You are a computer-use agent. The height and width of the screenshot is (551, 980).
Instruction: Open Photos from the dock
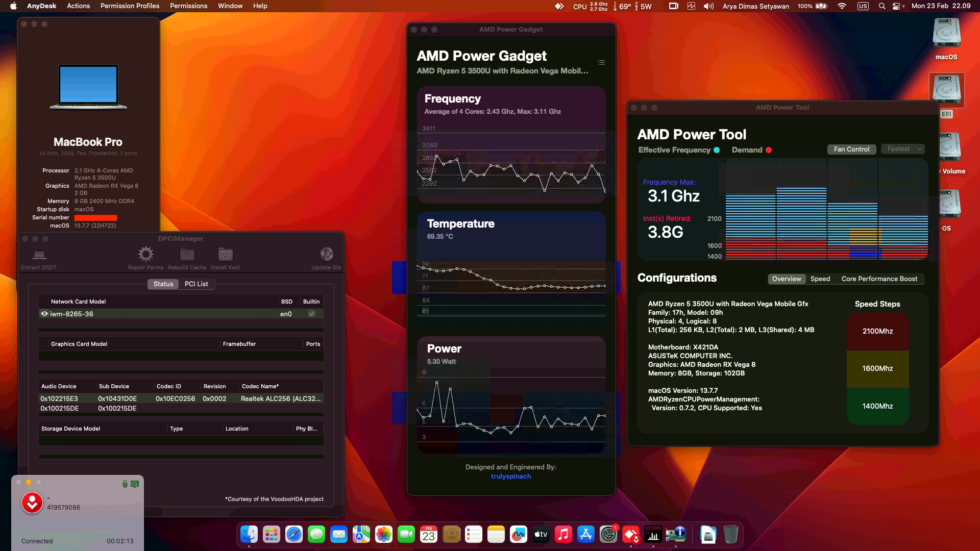384,534
